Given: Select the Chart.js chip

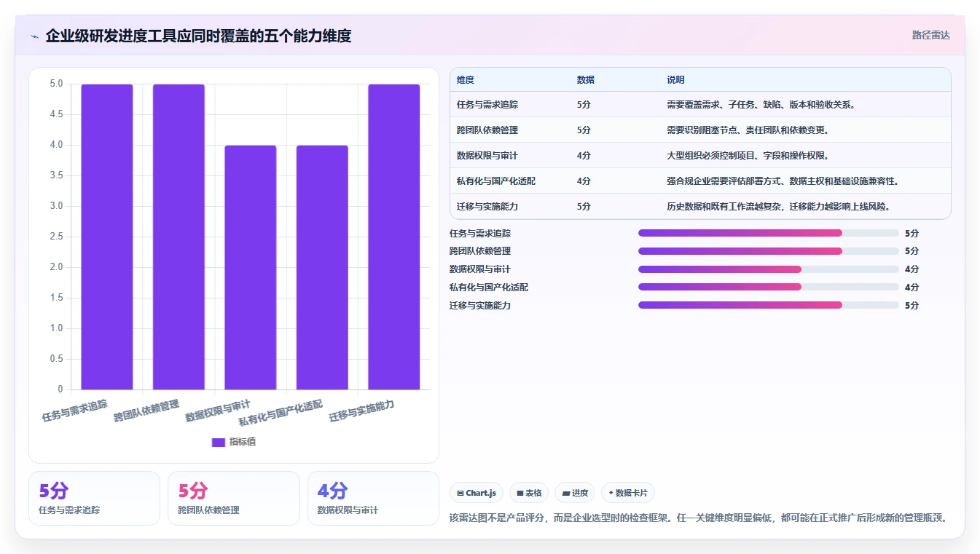Looking at the screenshot, I should pyautogui.click(x=477, y=493).
